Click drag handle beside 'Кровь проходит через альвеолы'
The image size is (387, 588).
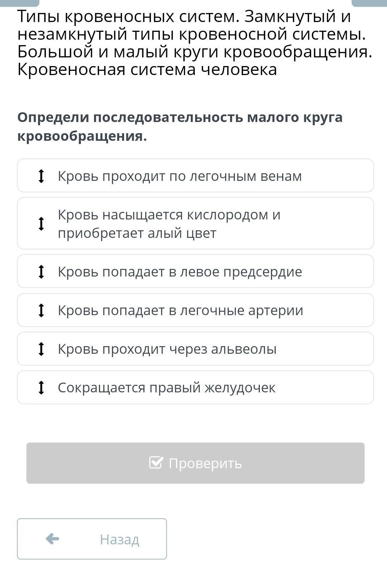(x=41, y=349)
